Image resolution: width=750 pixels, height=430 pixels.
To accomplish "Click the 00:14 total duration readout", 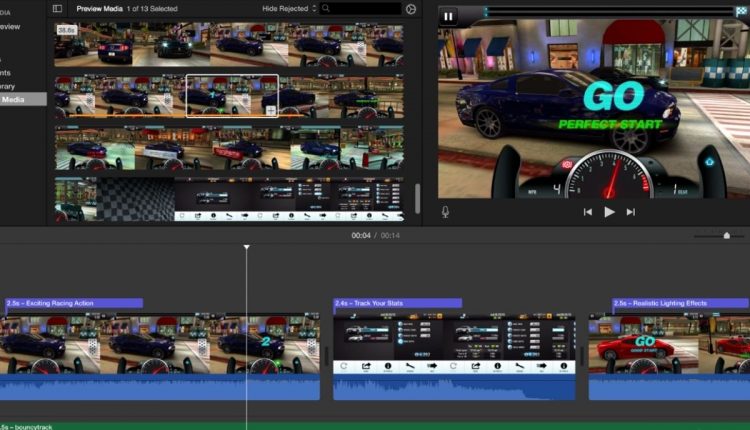I will tap(390, 236).
